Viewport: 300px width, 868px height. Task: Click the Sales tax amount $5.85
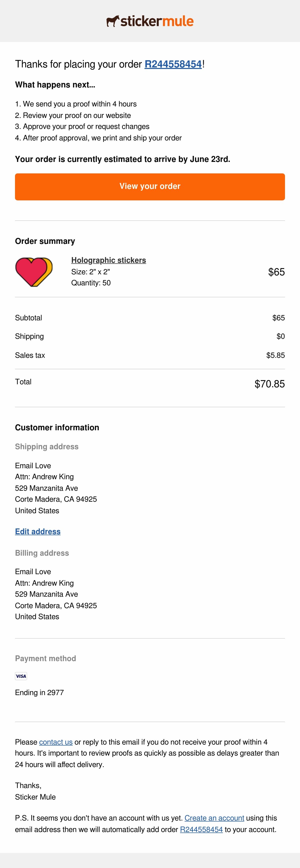275,355
